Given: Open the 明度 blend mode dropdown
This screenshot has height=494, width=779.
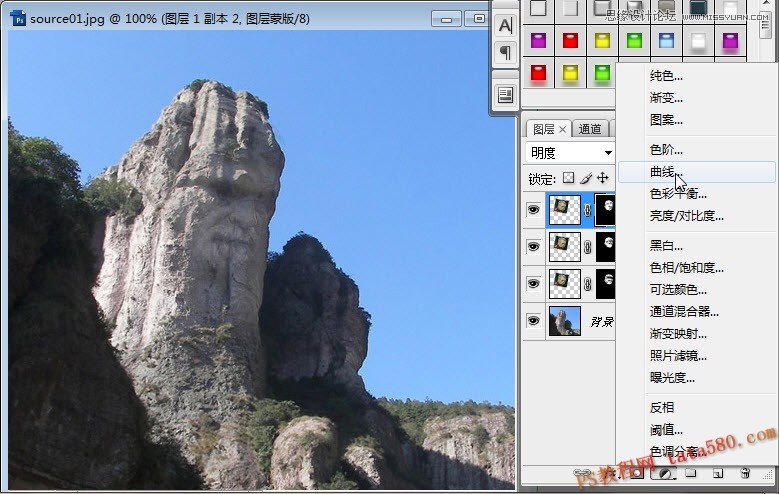Looking at the screenshot, I should 570,153.
